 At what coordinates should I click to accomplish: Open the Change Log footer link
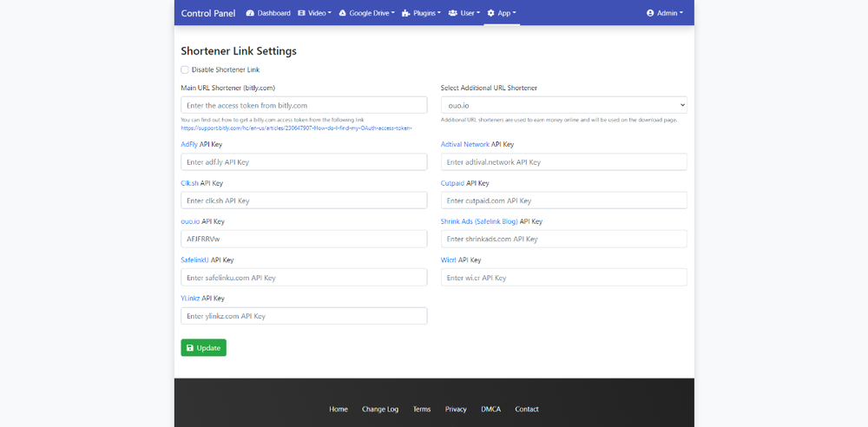click(380, 409)
